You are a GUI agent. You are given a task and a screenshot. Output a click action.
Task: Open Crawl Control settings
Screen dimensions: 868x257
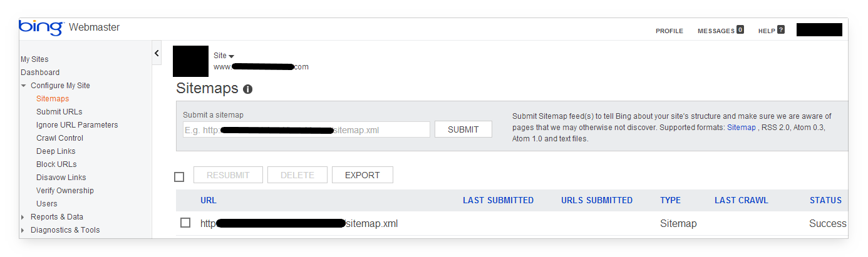(59, 138)
